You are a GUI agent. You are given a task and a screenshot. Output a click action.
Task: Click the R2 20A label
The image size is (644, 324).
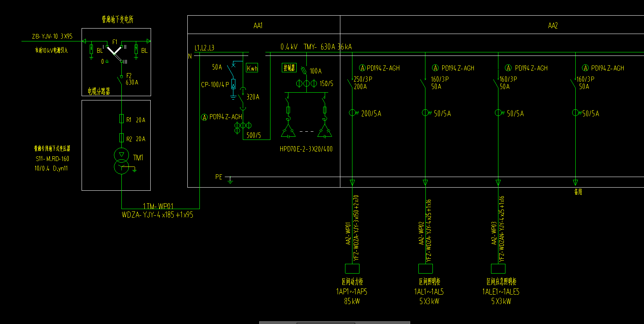pos(136,139)
